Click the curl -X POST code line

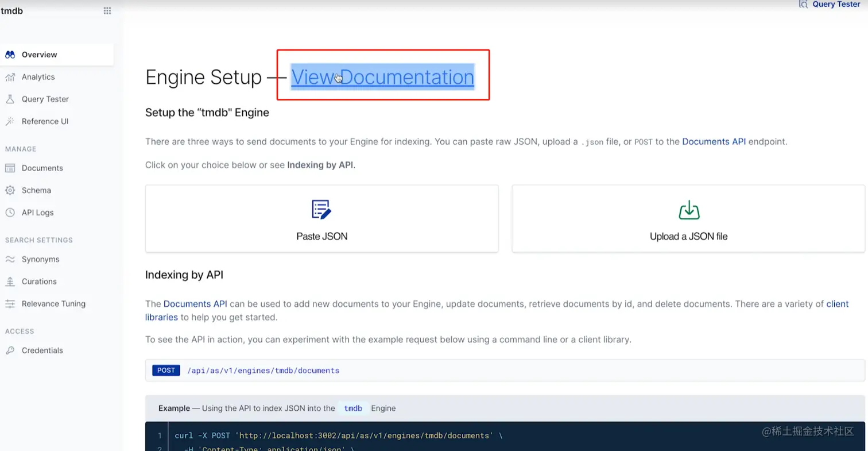pyautogui.click(x=338, y=435)
